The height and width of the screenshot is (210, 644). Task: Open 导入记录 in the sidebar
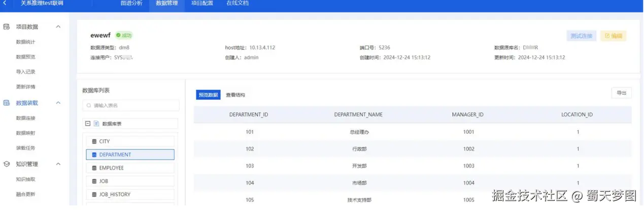pyautogui.click(x=26, y=72)
